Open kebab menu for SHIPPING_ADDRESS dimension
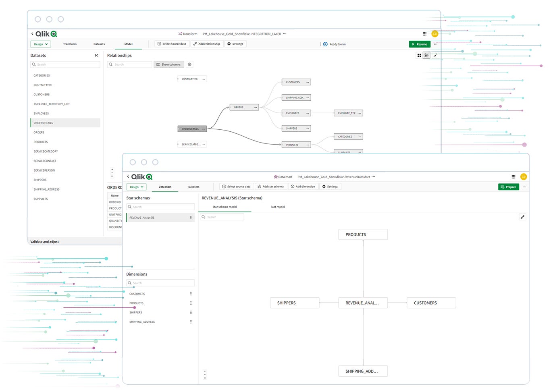This screenshot has width=555, height=392. [191, 322]
